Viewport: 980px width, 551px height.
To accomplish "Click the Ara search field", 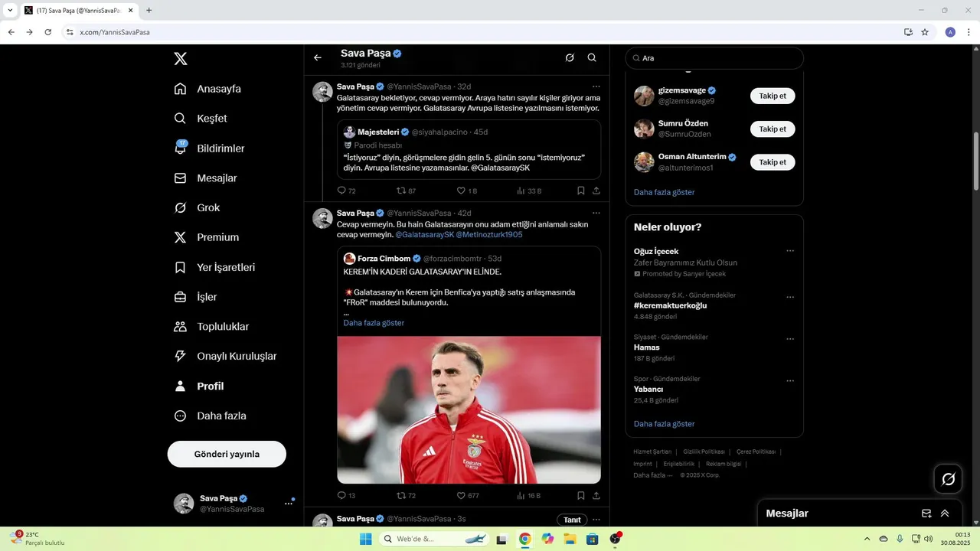I will click(x=714, y=58).
